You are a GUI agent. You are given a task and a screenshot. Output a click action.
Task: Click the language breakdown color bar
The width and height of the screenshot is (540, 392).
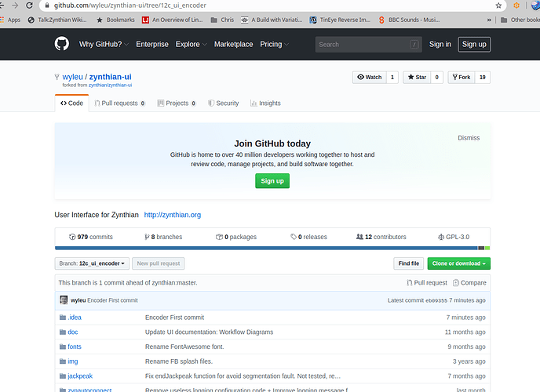[272, 248]
